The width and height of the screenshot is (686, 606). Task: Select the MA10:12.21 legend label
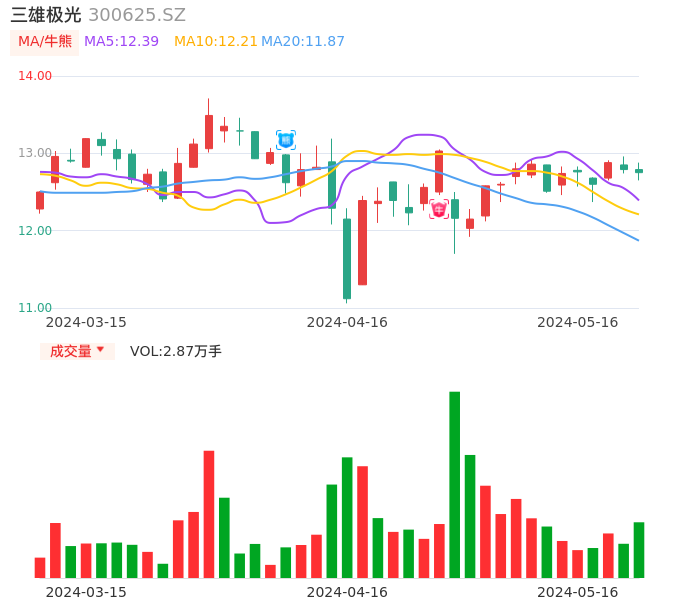tap(215, 42)
